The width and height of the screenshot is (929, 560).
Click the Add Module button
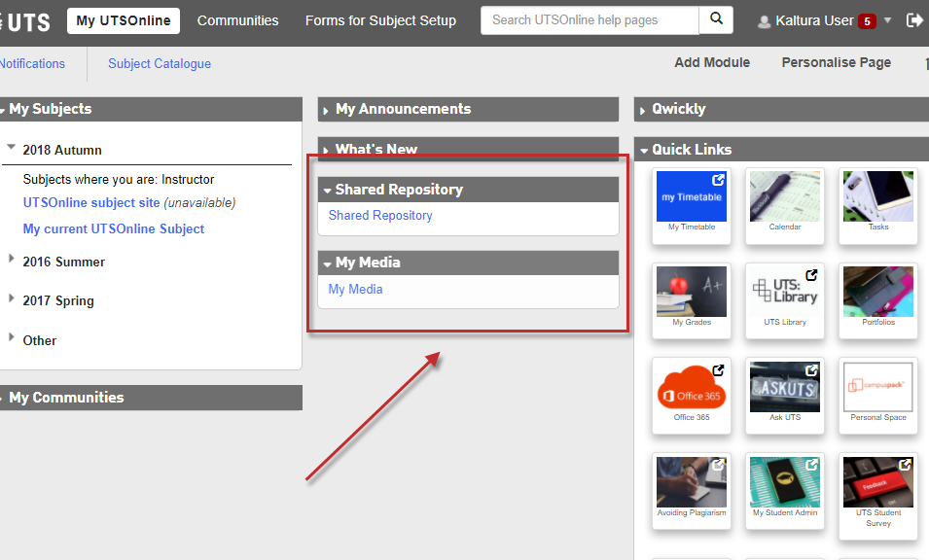(x=712, y=62)
